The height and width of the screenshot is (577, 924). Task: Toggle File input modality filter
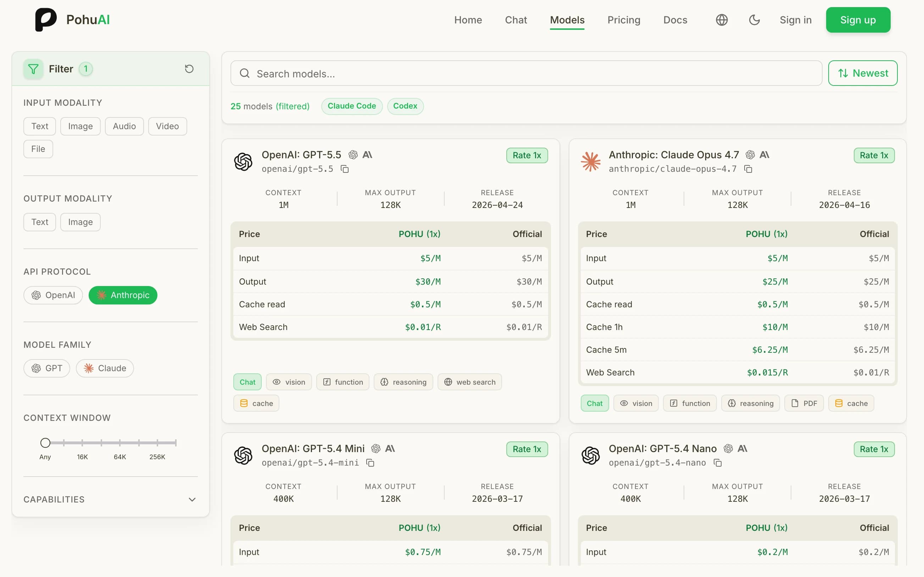pyautogui.click(x=38, y=149)
